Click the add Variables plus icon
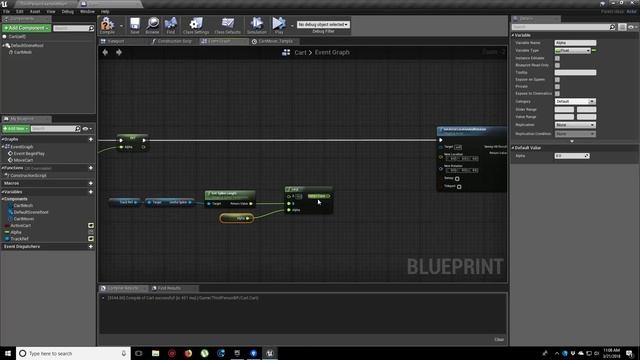640x360 pixels. tap(91, 192)
